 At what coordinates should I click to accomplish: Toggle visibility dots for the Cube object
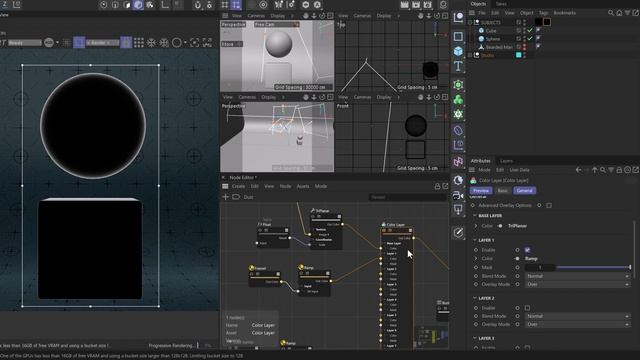coord(524,31)
